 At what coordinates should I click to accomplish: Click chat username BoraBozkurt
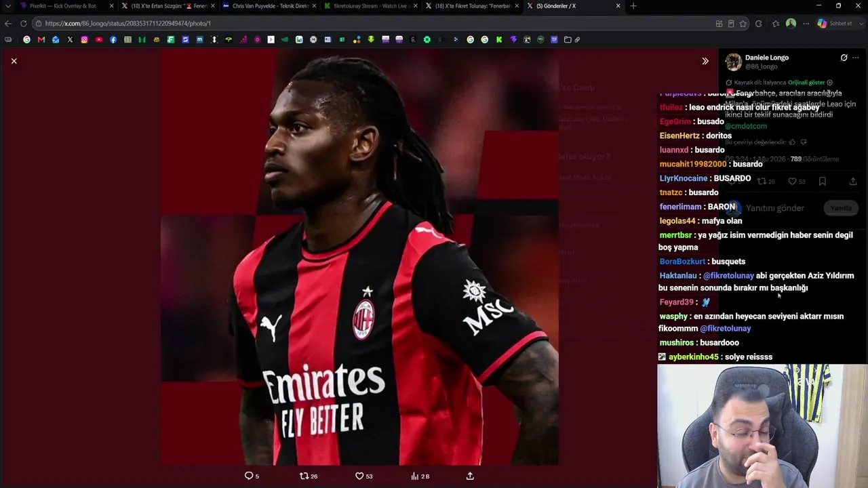(682, 262)
